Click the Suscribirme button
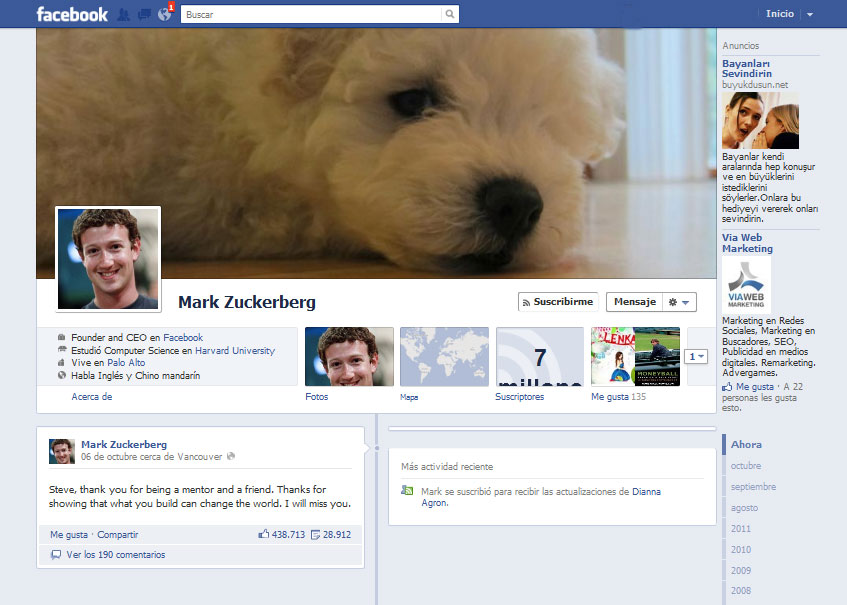 pyautogui.click(x=558, y=302)
